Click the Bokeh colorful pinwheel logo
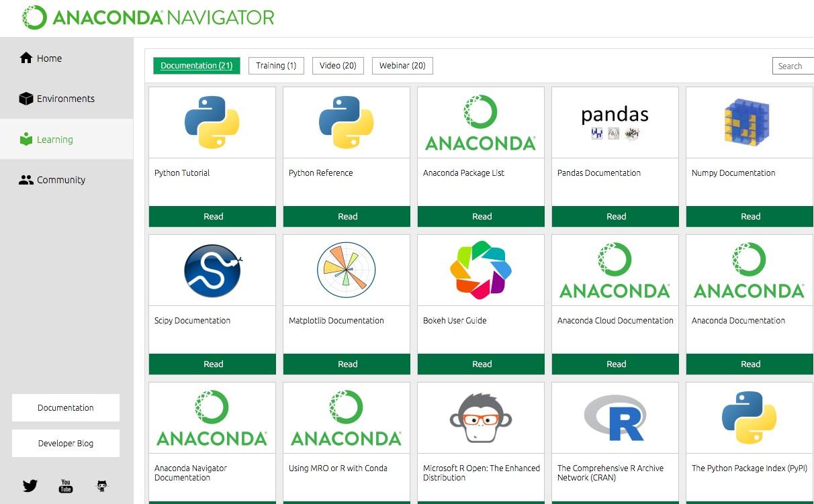The height and width of the screenshot is (504, 814). coord(481,270)
